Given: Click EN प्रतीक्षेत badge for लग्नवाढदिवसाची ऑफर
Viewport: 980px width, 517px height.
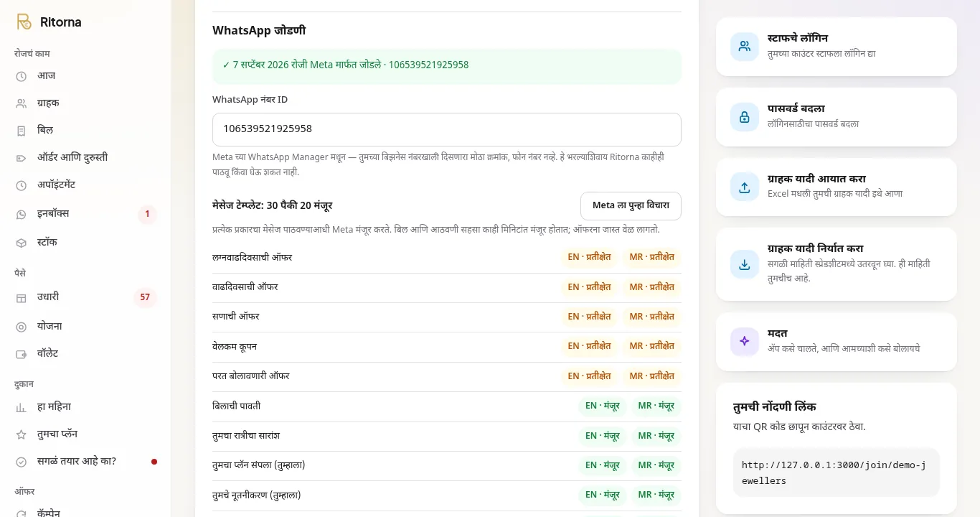Looking at the screenshot, I should [589, 257].
